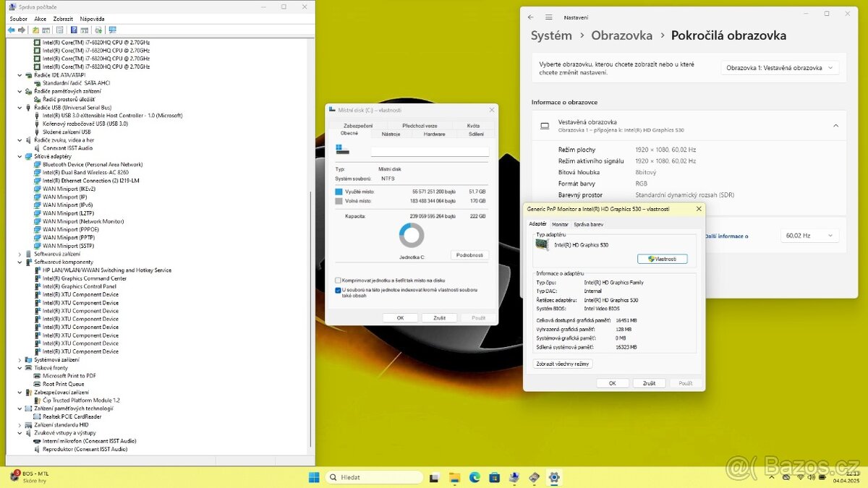Click the Windows Start button
868x488 pixels.
[315, 477]
